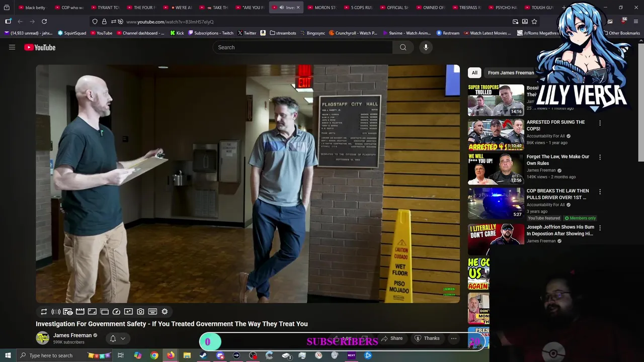Launch Google Chrome from the taskbar
Viewport: 644px width, 362px height.
pyautogui.click(x=154, y=355)
